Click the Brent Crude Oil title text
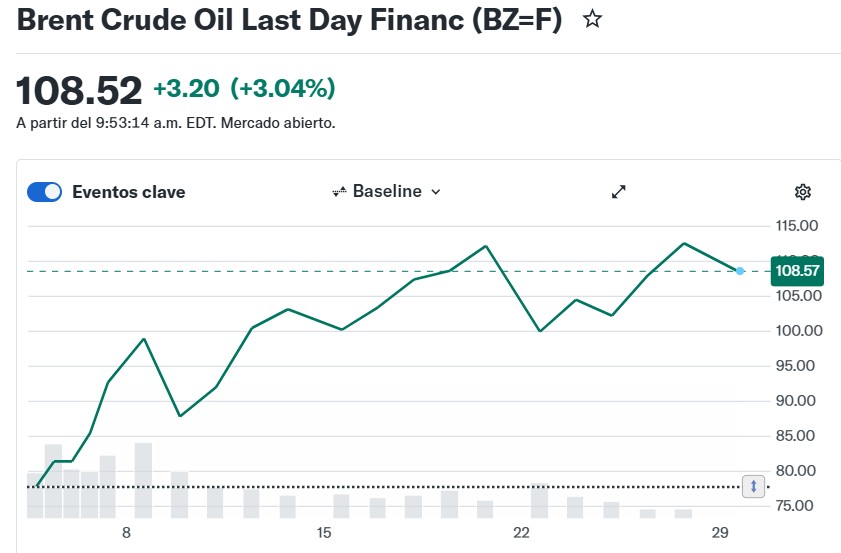The height and width of the screenshot is (553, 841). click(289, 19)
